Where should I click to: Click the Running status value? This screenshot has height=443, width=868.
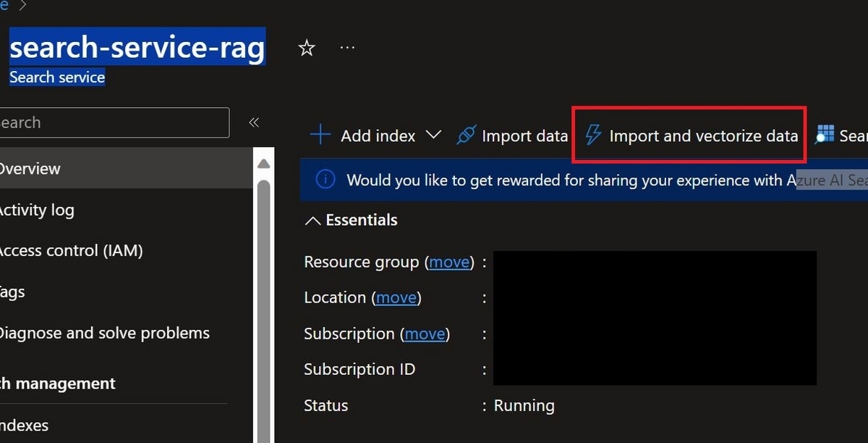pos(524,405)
